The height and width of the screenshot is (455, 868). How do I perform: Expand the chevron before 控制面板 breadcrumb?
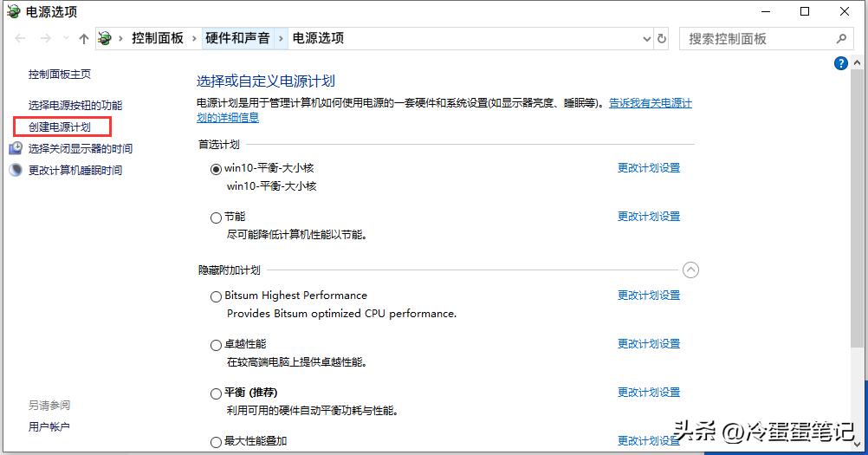pyautogui.click(x=120, y=39)
